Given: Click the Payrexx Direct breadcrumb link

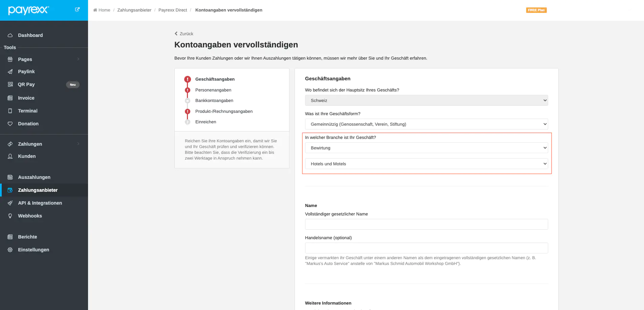Looking at the screenshot, I should (x=173, y=10).
